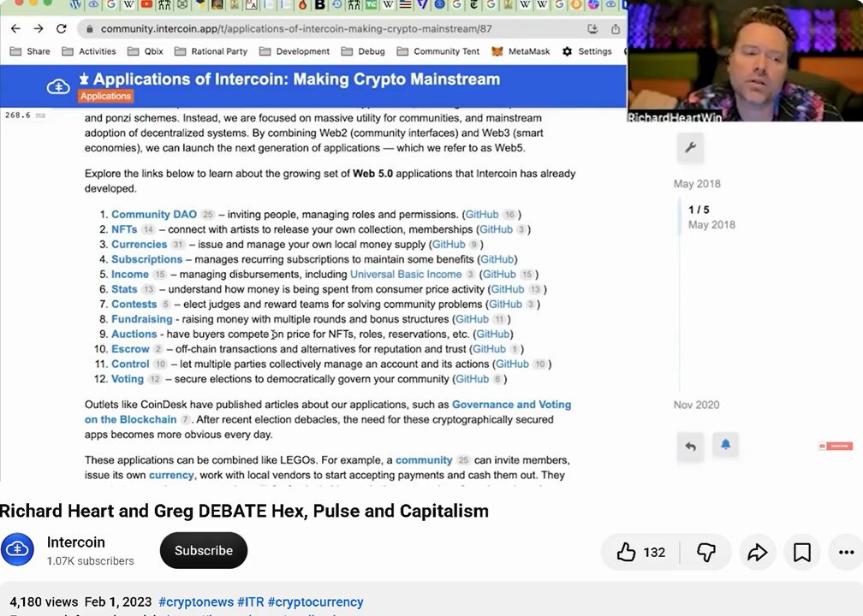The image size is (863, 616).
Task: Open the Rational Party bookmarks folder
Action: pyautogui.click(x=211, y=51)
